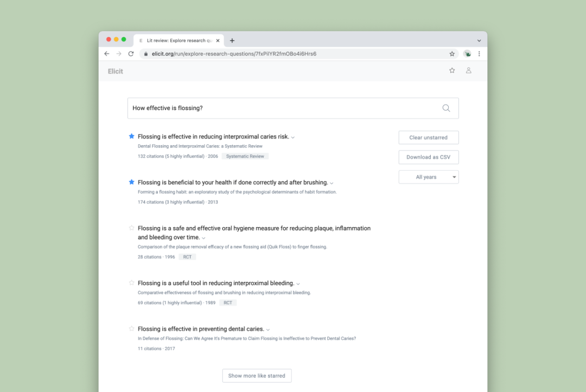This screenshot has height=392, width=586.
Task: Open the browser three-dot menu
Action: [x=479, y=54]
